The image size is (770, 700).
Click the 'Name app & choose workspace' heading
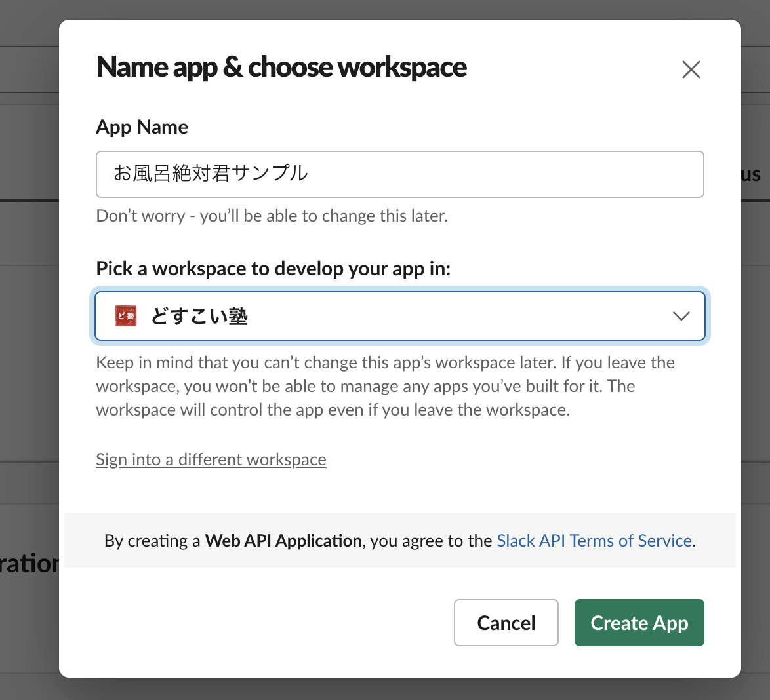point(281,68)
